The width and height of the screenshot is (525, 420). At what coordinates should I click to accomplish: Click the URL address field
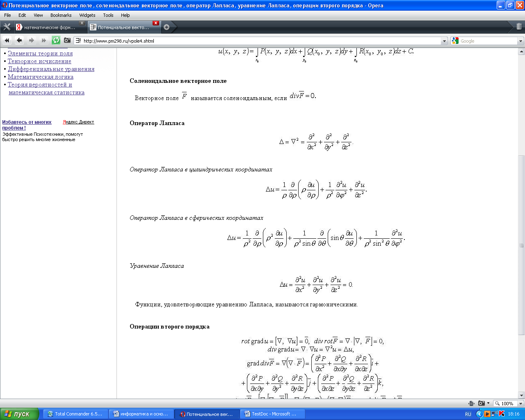pos(261,41)
